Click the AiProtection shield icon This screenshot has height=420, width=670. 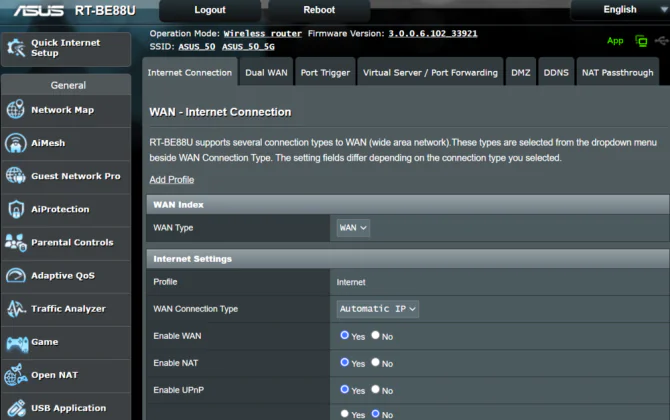pos(16,209)
